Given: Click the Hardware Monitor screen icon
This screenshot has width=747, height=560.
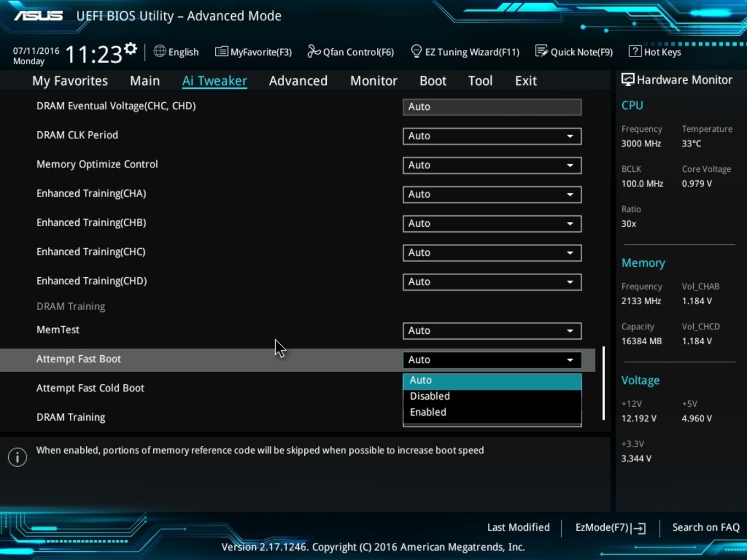Looking at the screenshot, I should [628, 80].
